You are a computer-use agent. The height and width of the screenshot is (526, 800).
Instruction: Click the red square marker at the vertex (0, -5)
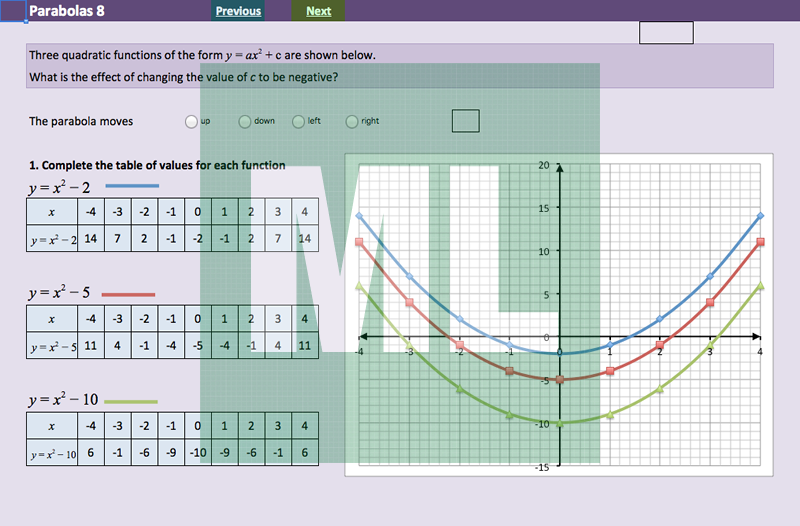click(x=560, y=380)
